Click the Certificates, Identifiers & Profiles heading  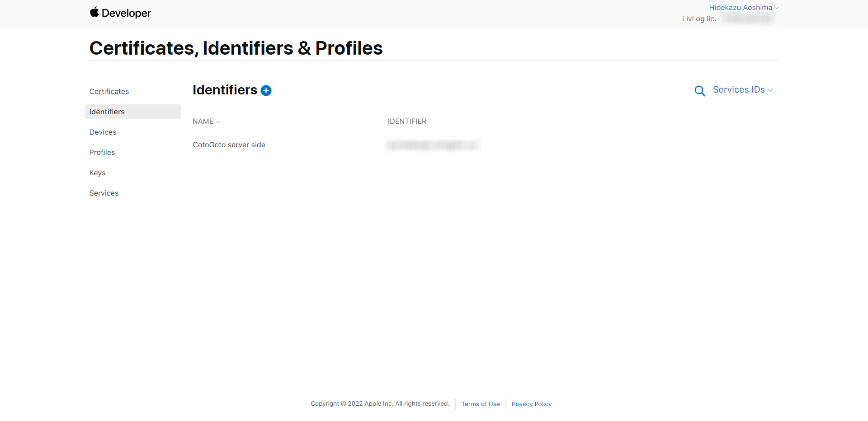pos(236,48)
